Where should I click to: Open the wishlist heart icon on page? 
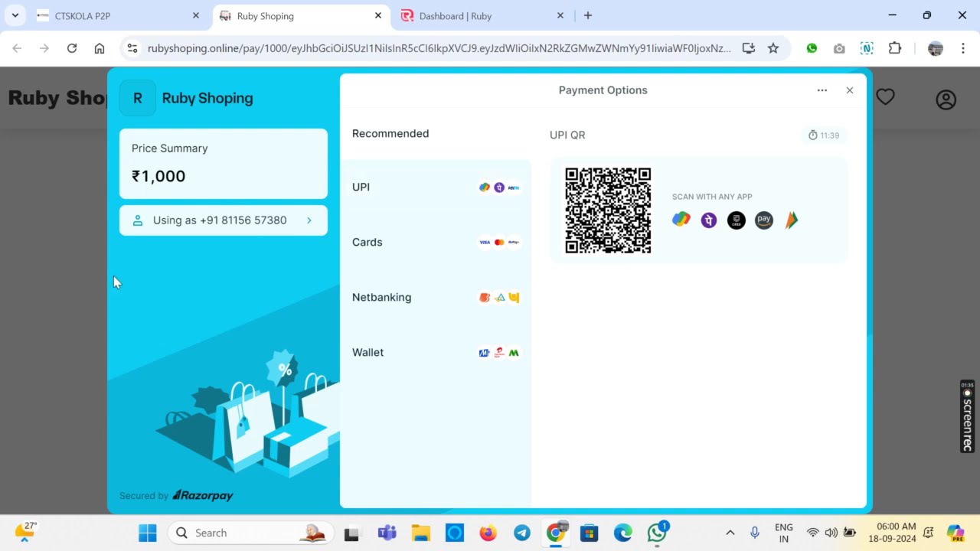(886, 97)
